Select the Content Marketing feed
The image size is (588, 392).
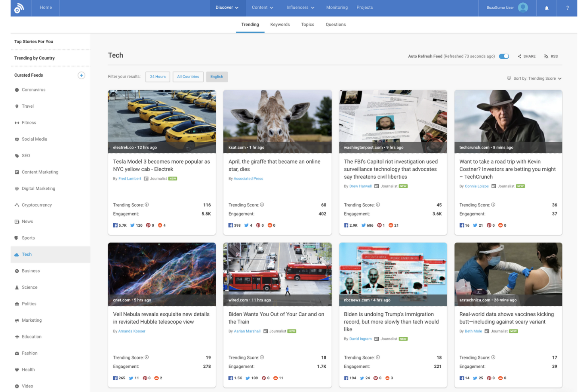click(50, 172)
